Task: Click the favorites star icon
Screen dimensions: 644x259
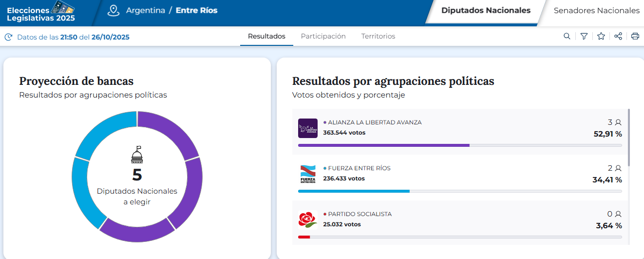Action: click(x=601, y=36)
